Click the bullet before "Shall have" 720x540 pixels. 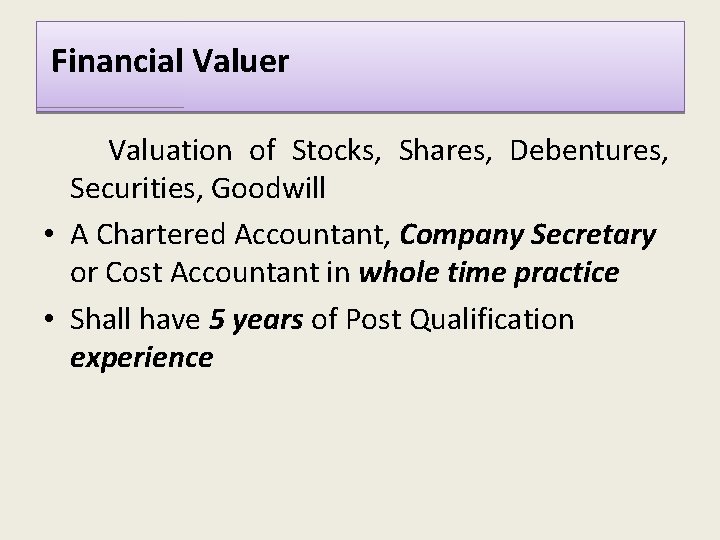point(47,321)
